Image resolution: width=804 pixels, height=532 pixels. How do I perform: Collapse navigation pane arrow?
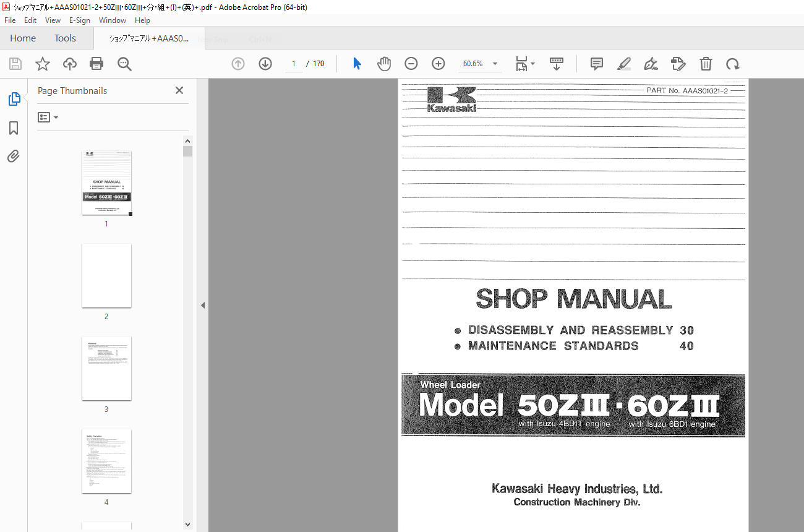(202, 305)
